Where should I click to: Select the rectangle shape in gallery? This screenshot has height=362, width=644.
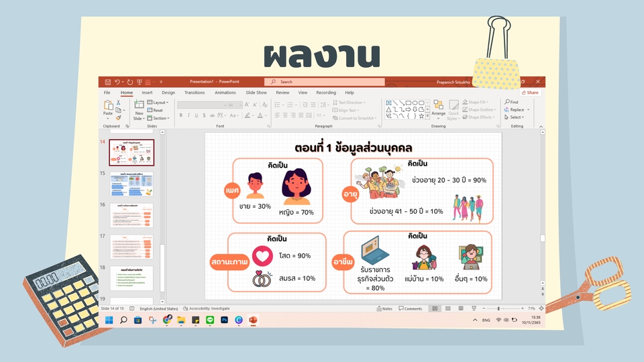pyautogui.click(x=409, y=103)
